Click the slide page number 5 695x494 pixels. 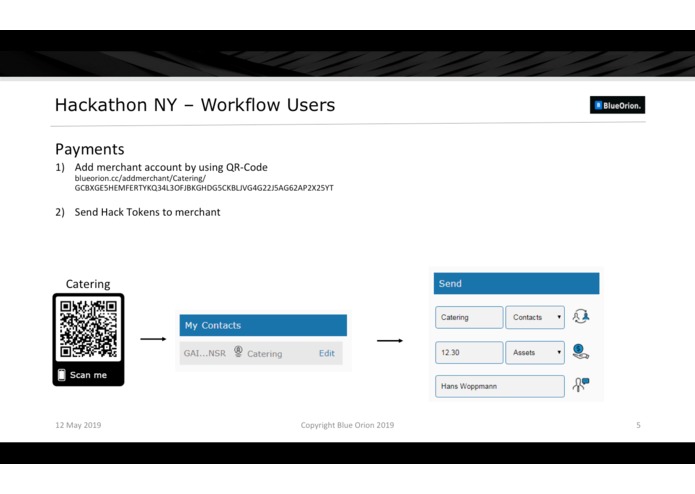(638, 425)
